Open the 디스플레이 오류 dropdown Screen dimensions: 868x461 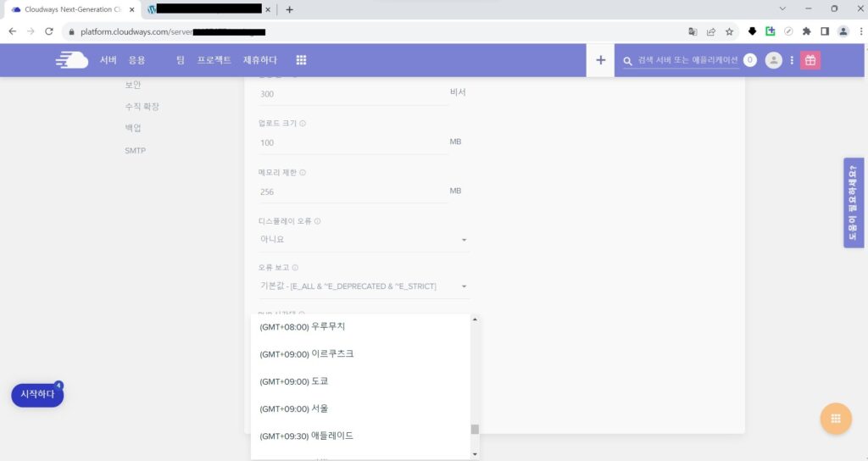(364, 240)
